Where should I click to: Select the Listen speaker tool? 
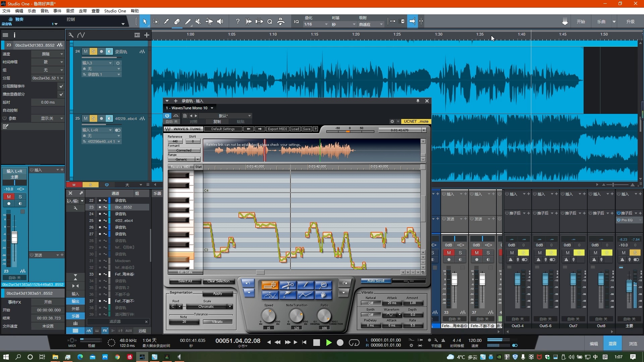tap(220, 21)
